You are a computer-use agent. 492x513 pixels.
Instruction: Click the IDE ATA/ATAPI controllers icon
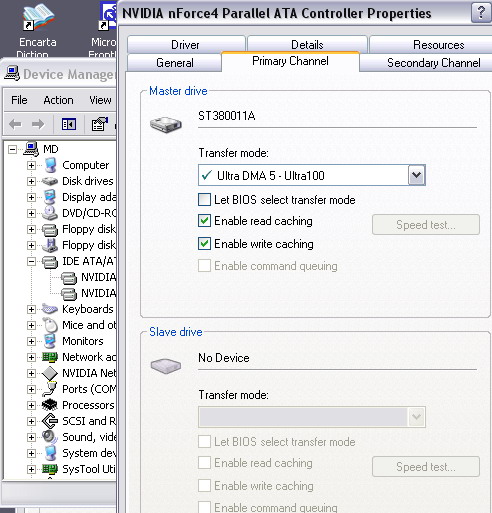50,262
